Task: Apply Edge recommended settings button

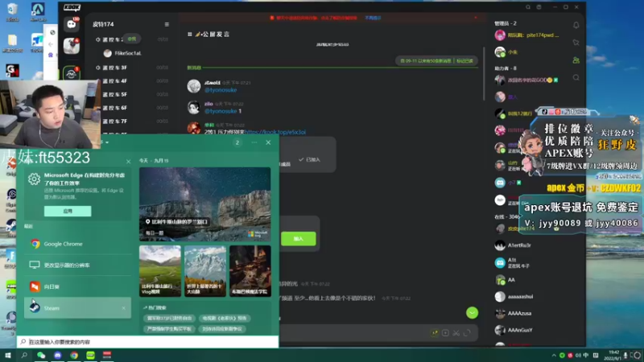Action: click(x=68, y=211)
